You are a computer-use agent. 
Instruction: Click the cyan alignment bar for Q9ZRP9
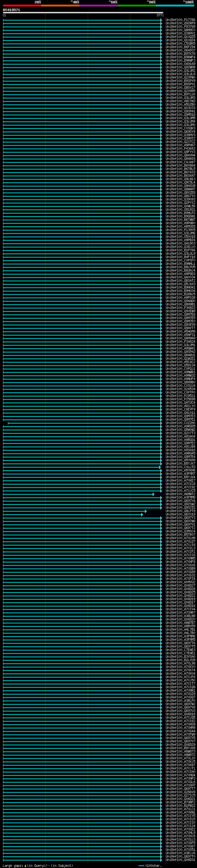point(82,23)
